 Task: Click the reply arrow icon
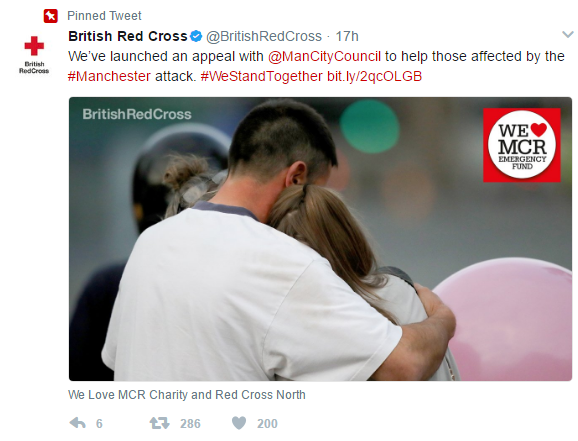click(x=77, y=423)
